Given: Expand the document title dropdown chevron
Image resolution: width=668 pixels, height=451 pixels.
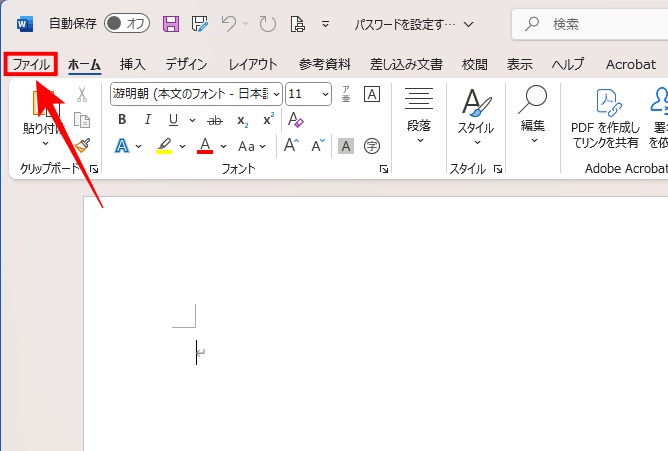Looking at the screenshot, I should (x=469, y=24).
